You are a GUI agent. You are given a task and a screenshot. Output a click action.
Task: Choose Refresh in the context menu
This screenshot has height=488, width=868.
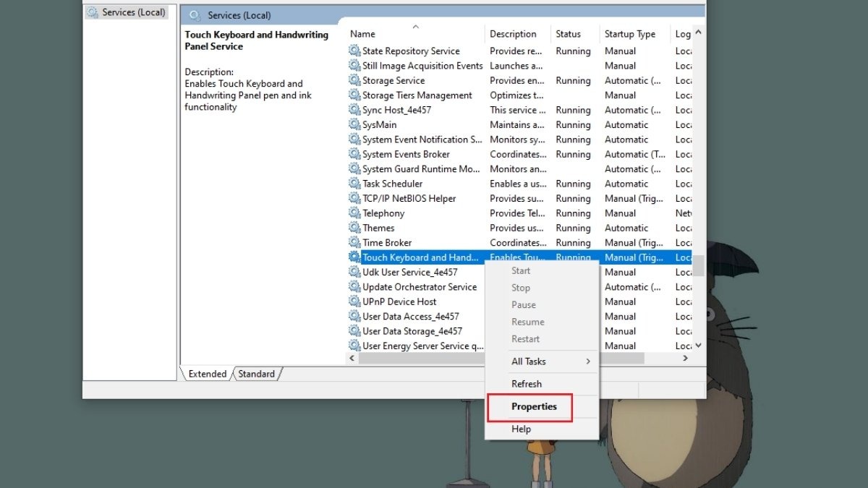pyautogui.click(x=527, y=384)
